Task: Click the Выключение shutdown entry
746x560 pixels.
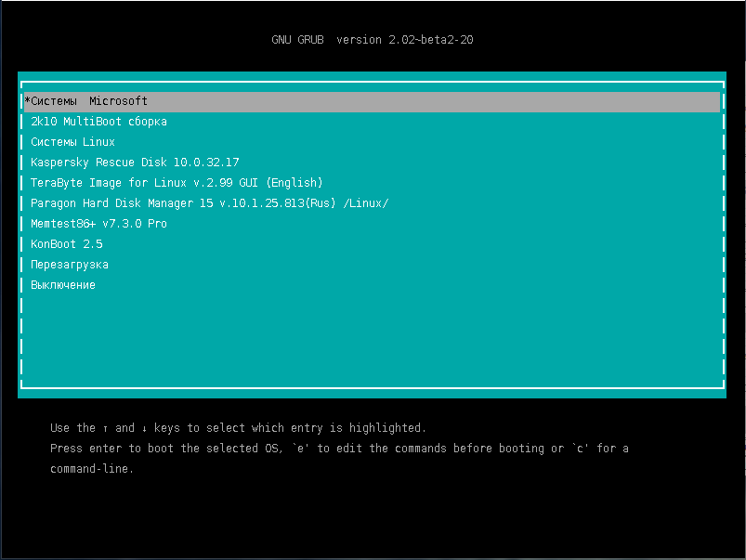Action: tap(63, 285)
